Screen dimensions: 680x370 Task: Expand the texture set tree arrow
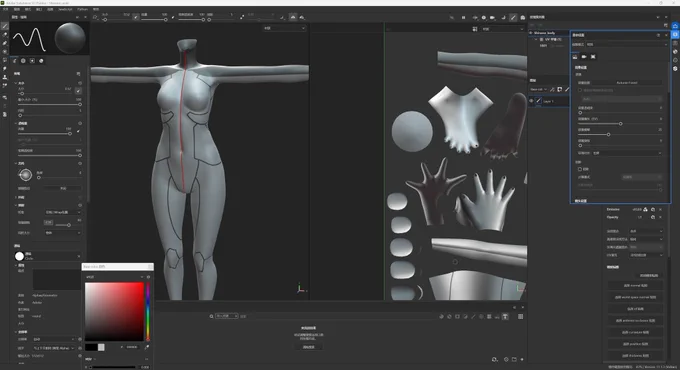coord(536,39)
